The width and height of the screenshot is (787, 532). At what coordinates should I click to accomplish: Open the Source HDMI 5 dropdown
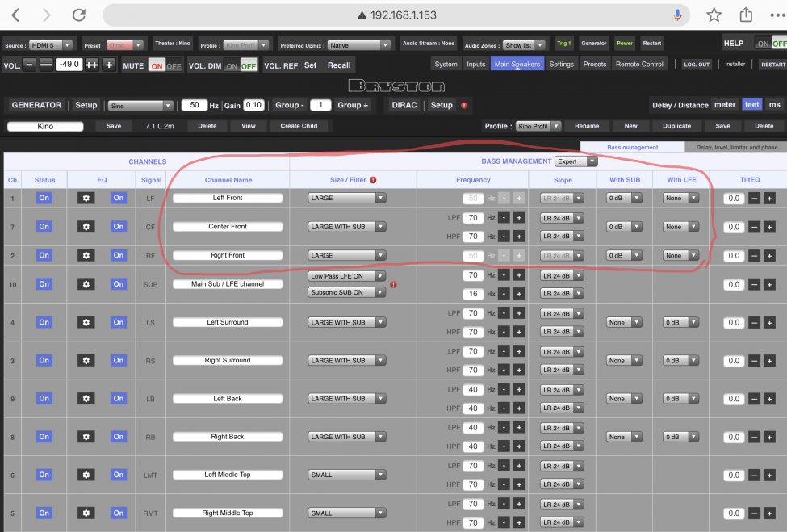click(52, 45)
